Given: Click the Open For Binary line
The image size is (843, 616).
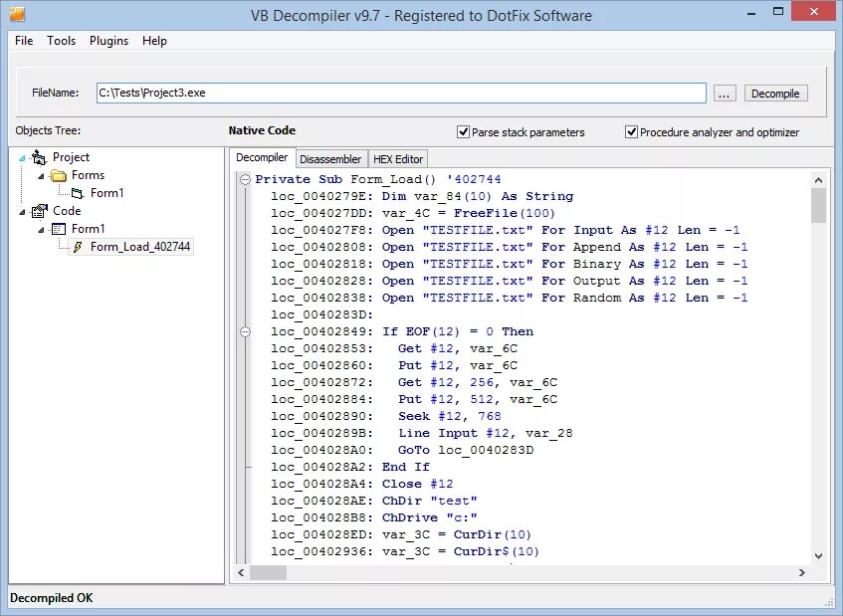Looking at the screenshot, I should point(510,264).
